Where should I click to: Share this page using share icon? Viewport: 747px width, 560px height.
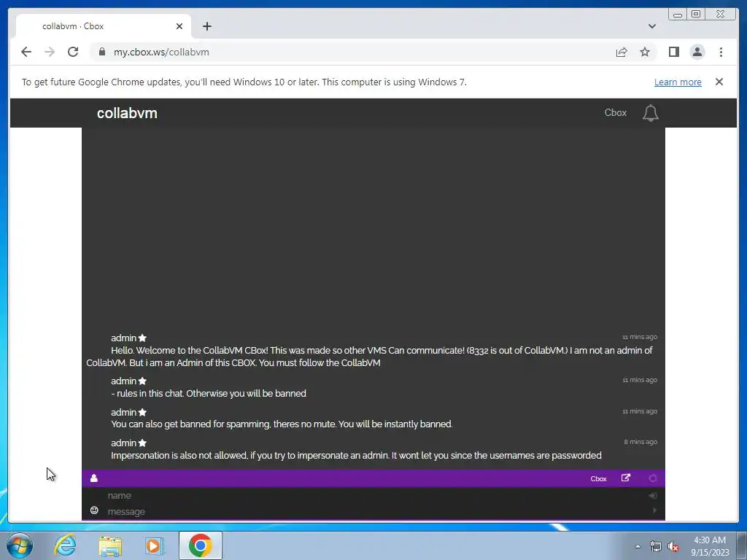[x=622, y=52]
